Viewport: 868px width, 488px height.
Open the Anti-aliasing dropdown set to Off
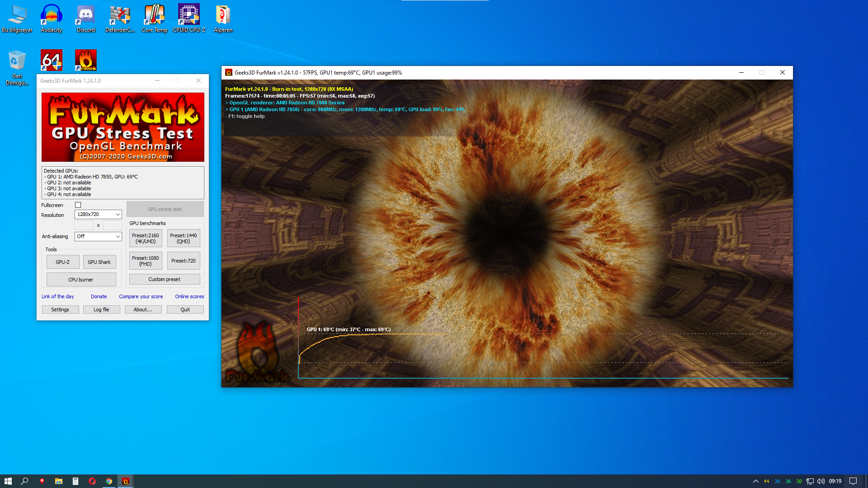point(98,236)
